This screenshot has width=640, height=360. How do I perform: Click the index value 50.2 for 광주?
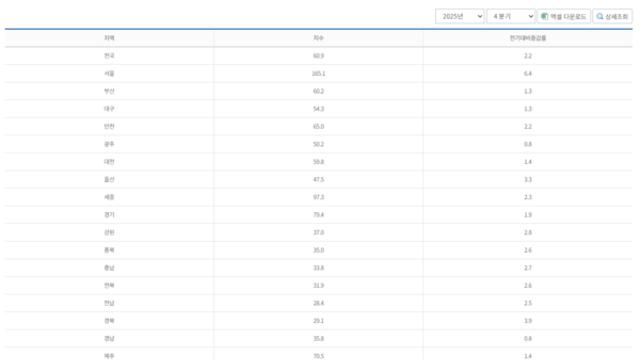[x=318, y=144]
